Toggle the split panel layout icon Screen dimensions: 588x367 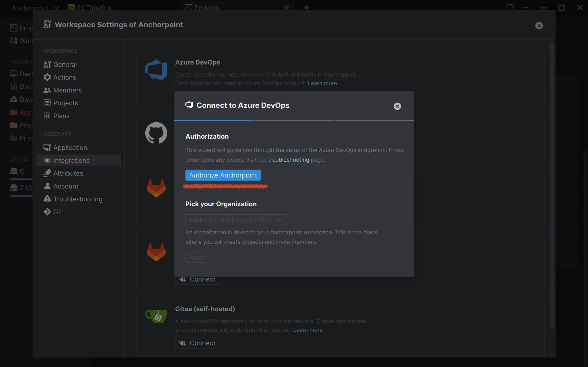click(510, 8)
